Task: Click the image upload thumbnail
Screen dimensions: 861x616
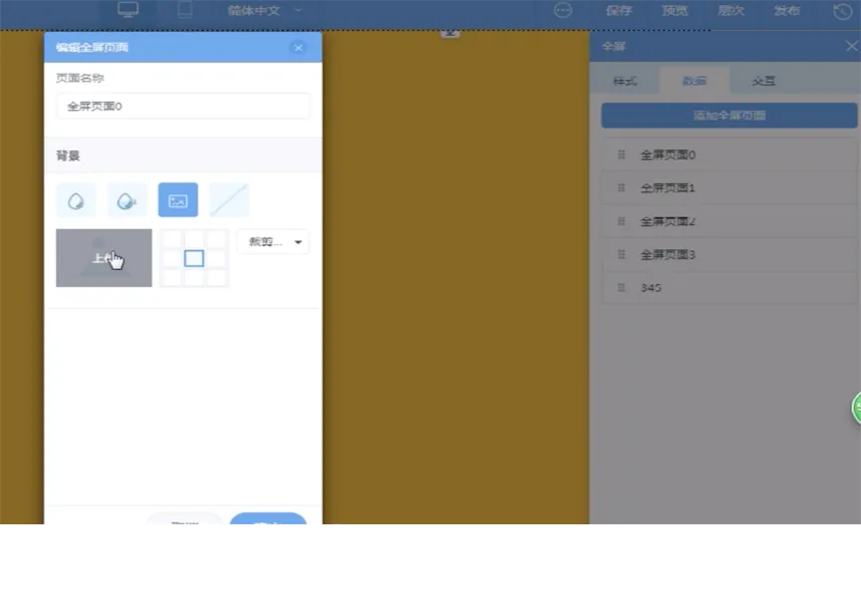Action: click(104, 258)
